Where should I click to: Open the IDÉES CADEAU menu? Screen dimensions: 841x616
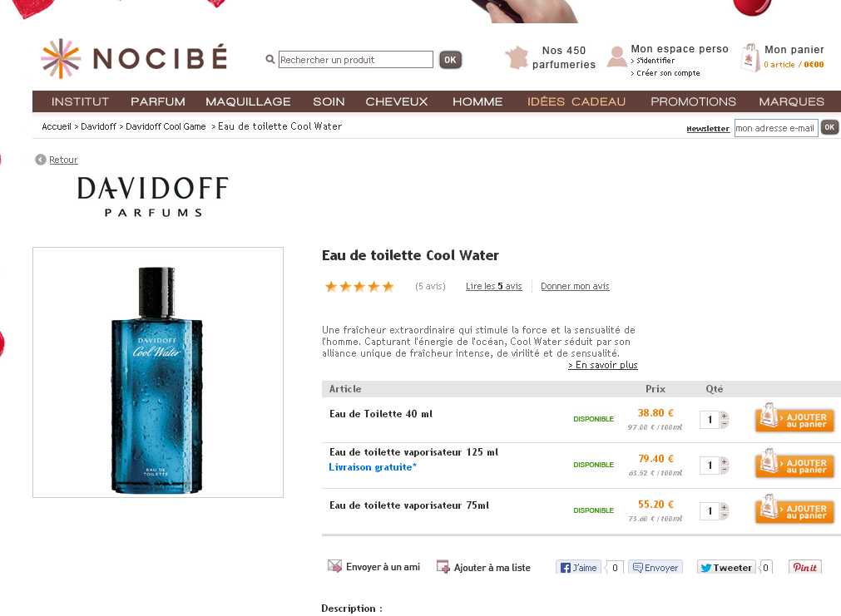[x=576, y=101]
